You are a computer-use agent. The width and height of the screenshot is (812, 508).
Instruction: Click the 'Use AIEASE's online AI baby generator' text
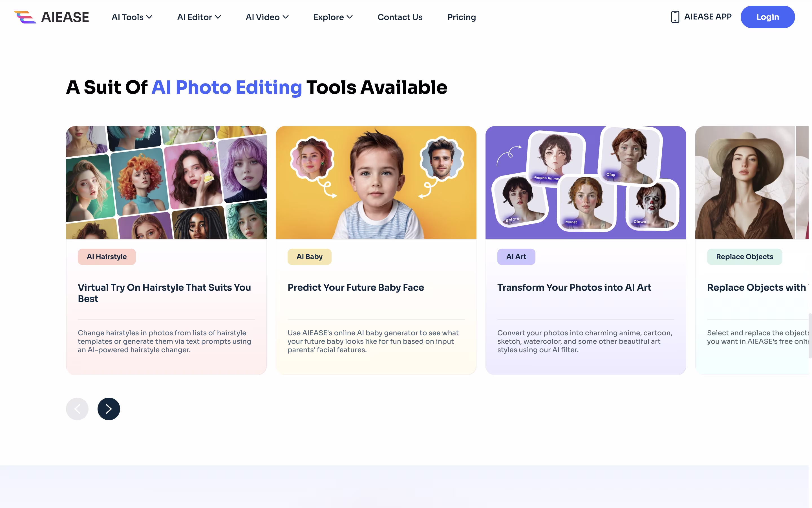pos(373,341)
